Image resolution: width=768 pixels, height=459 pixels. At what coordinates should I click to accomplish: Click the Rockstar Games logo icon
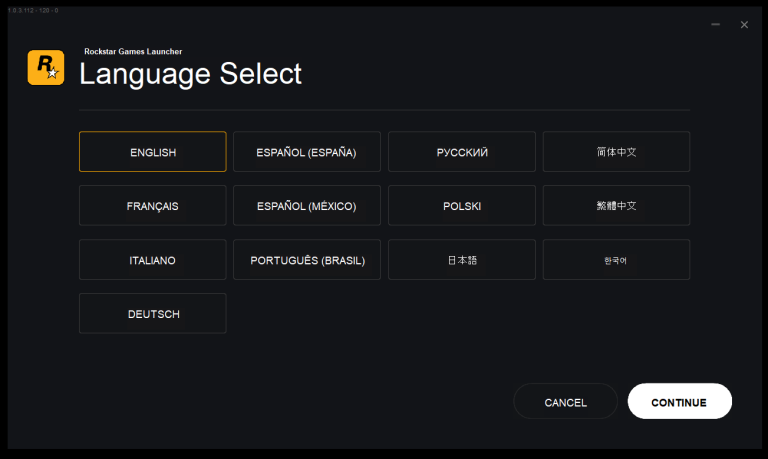[46, 68]
